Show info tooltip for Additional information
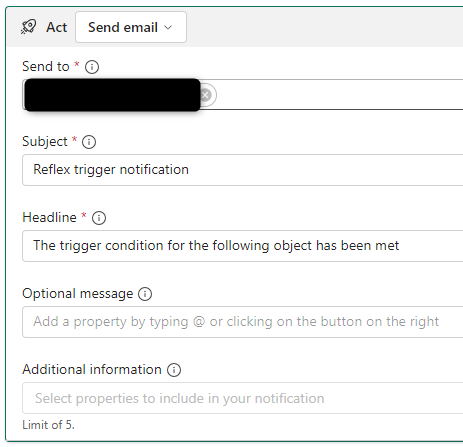 coord(174,370)
